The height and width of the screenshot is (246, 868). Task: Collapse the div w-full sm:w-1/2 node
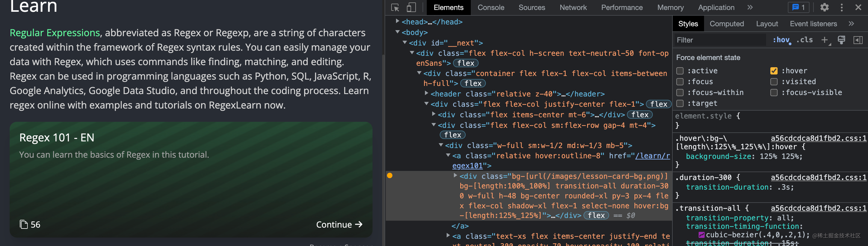click(x=441, y=145)
